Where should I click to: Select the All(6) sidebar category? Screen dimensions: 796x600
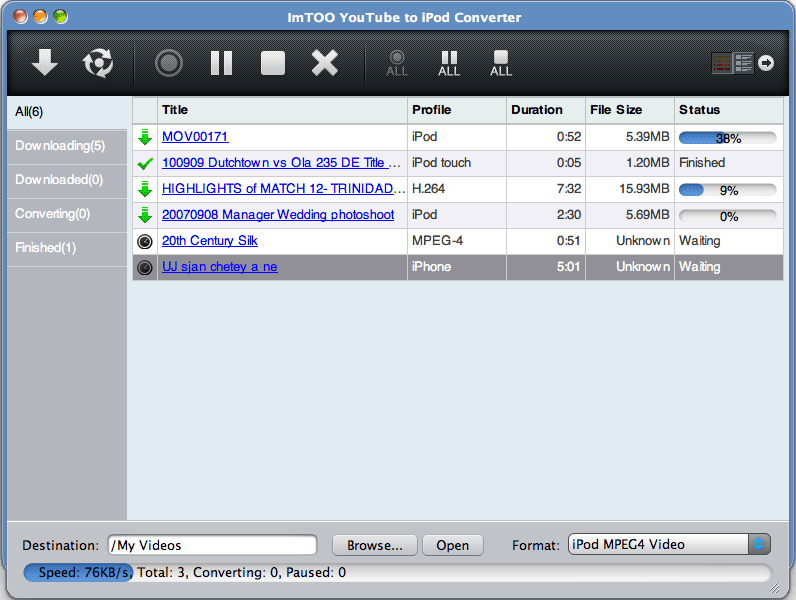[x=67, y=112]
